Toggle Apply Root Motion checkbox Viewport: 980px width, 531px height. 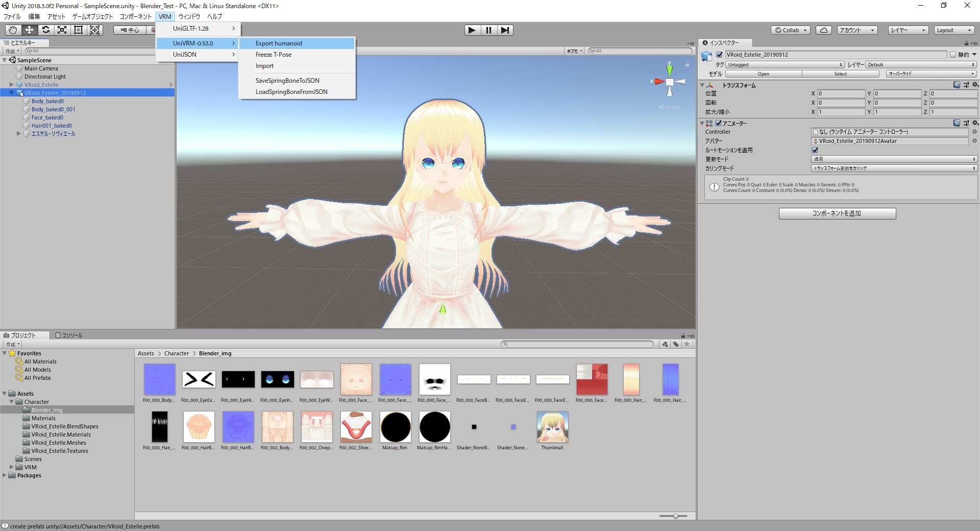[815, 150]
